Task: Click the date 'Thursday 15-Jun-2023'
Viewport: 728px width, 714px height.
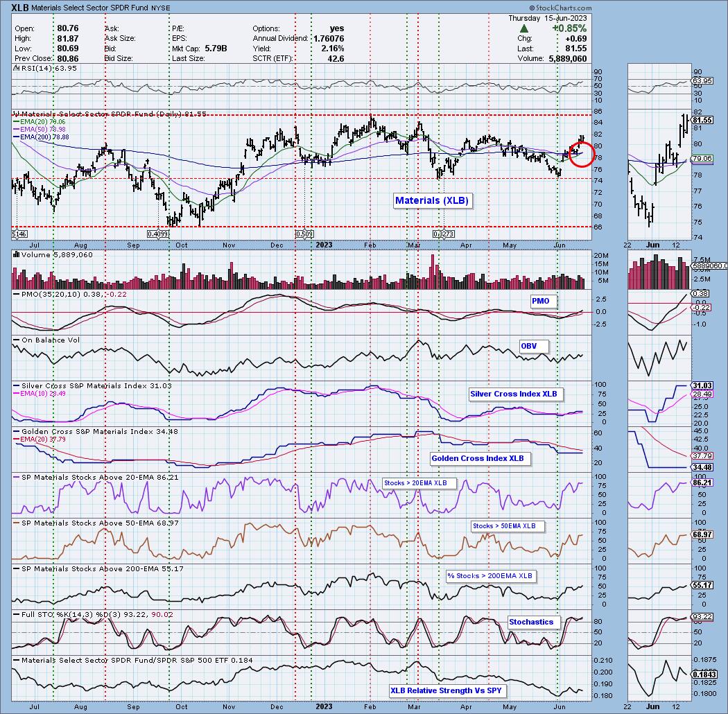Action: (548, 18)
